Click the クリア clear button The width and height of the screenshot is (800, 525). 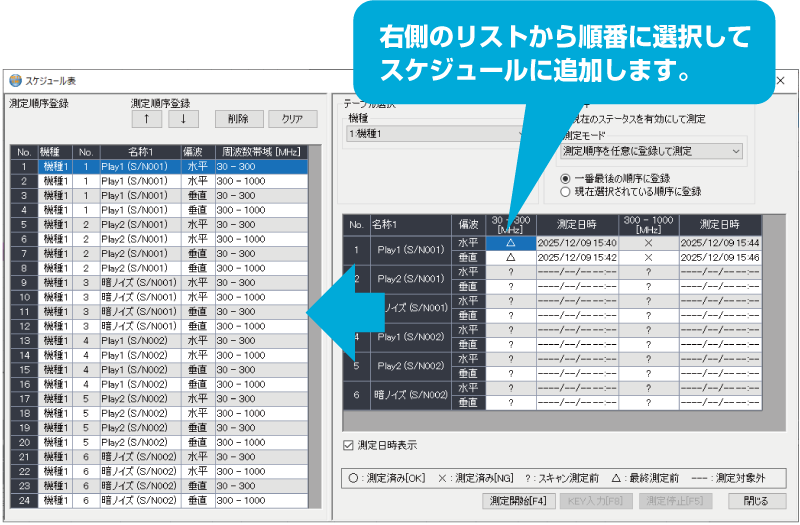[x=292, y=119]
